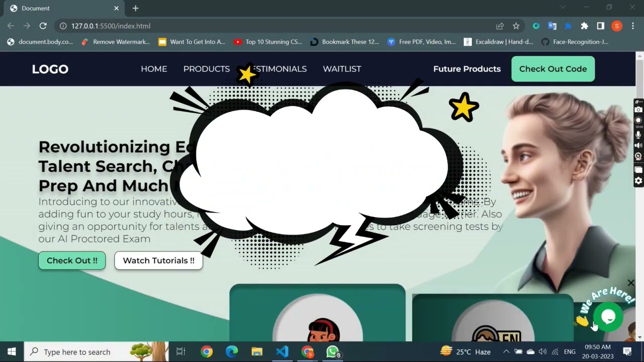The image size is (644, 362).
Task: Open the teal circular extension icon
Action: coord(536,26)
